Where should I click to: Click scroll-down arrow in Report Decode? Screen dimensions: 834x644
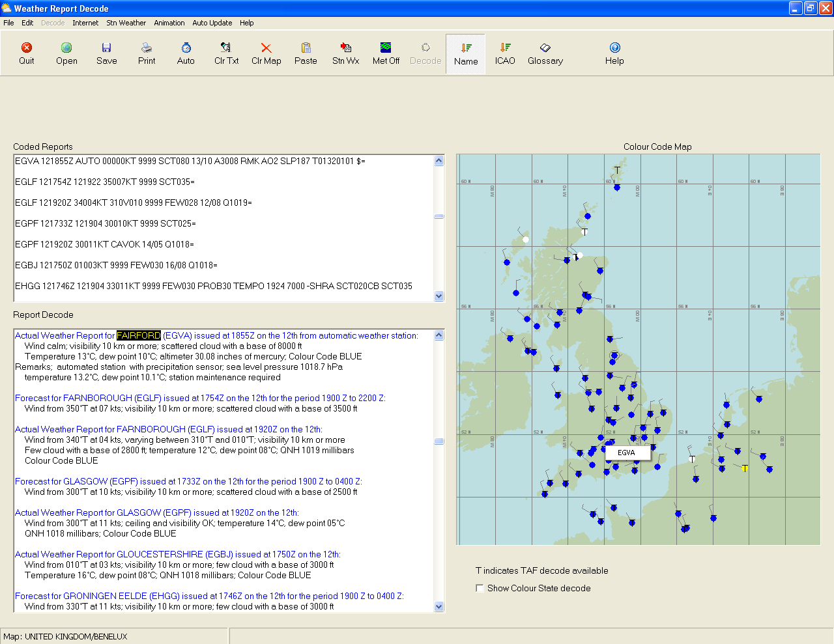click(439, 606)
